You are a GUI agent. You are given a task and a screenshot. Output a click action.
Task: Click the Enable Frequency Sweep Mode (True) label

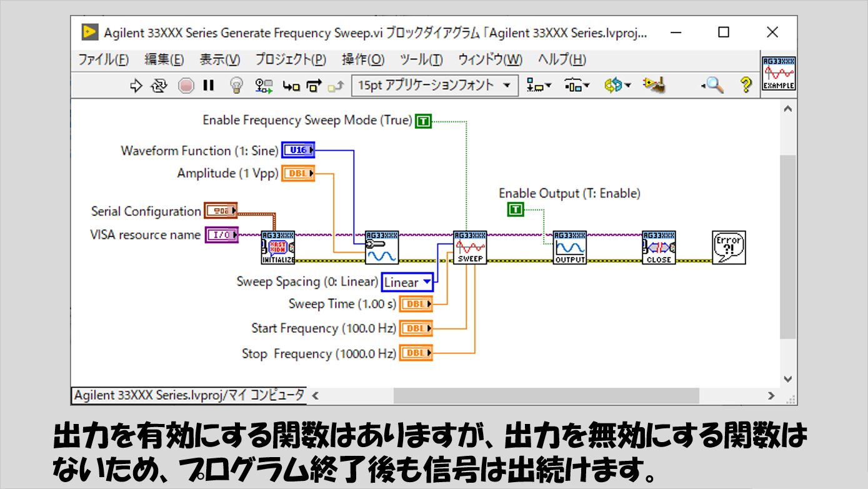pos(307,120)
